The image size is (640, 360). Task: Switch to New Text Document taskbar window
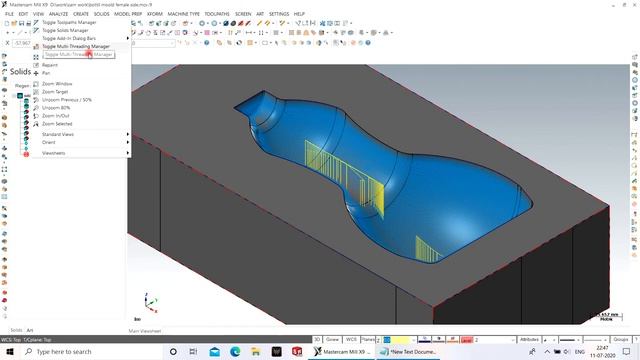pyautogui.click(x=408, y=351)
